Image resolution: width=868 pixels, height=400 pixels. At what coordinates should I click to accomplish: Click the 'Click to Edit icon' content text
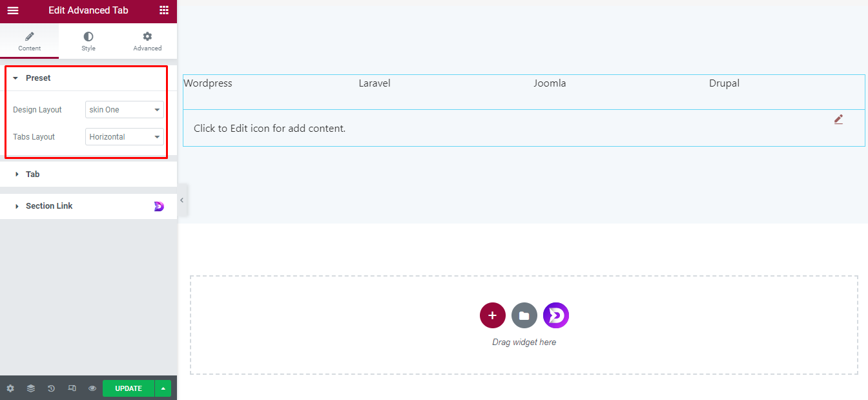pyautogui.click(x=270, y=129)
